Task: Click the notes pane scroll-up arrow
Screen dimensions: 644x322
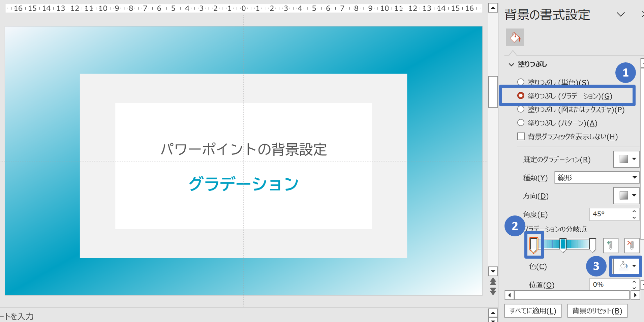Action: 493,313
